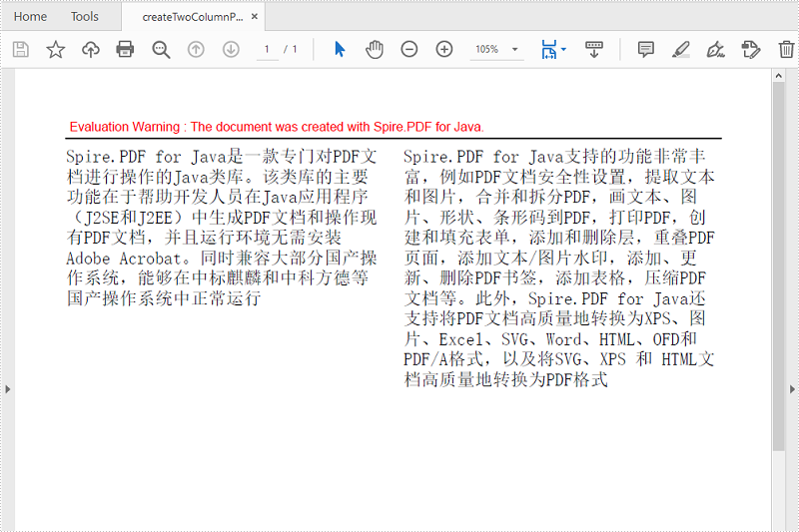Image resolution: width=799 pixels, height=532 pixels.
Task: Expand the left navigation pane
Action: 8,389
